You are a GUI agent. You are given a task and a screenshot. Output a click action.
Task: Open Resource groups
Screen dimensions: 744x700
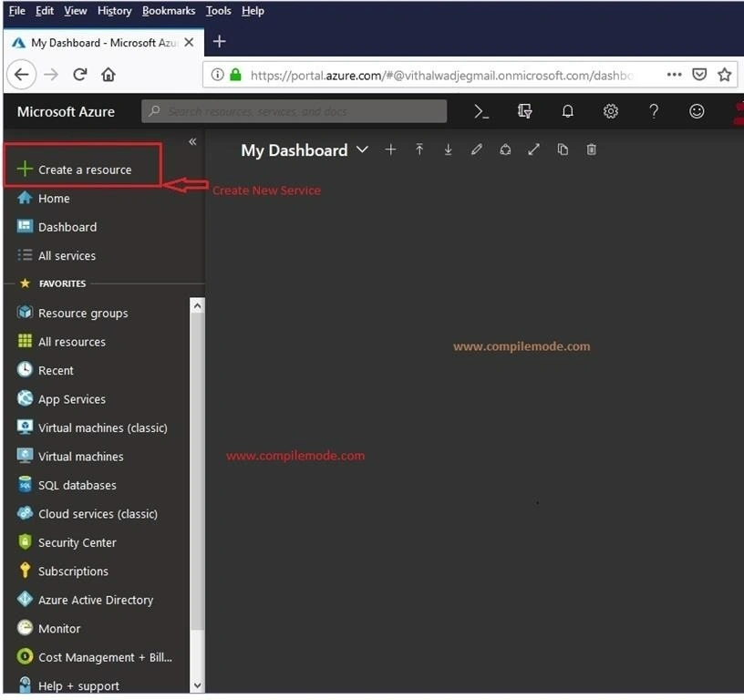[72, 313]
